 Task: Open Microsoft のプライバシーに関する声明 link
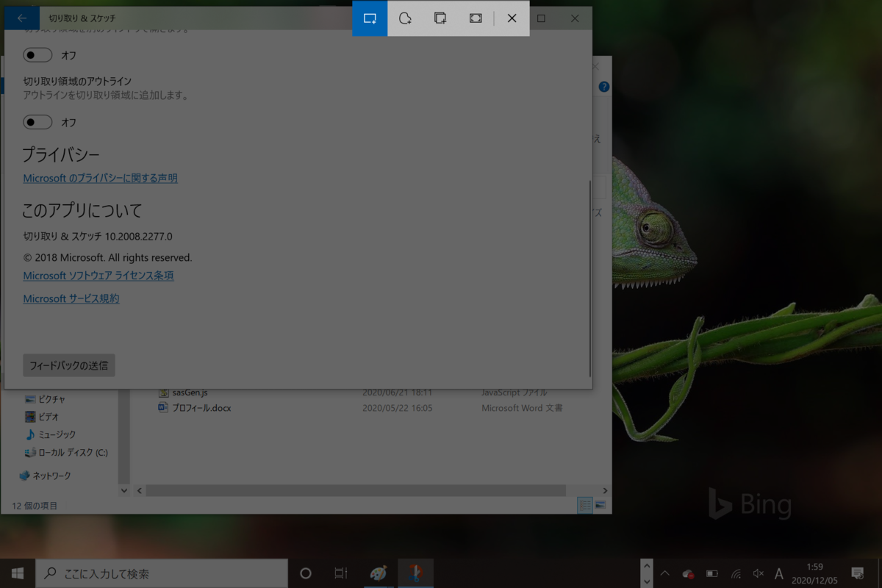pyautogui.click(x=100, y=178)
